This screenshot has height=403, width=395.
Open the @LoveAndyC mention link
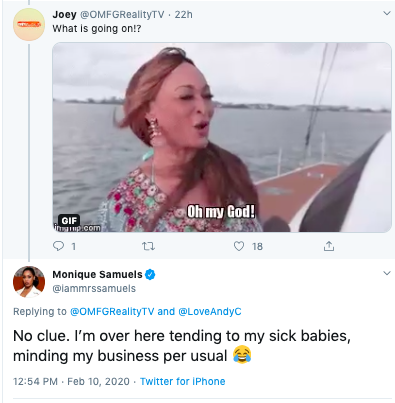[x=210, y=311]
